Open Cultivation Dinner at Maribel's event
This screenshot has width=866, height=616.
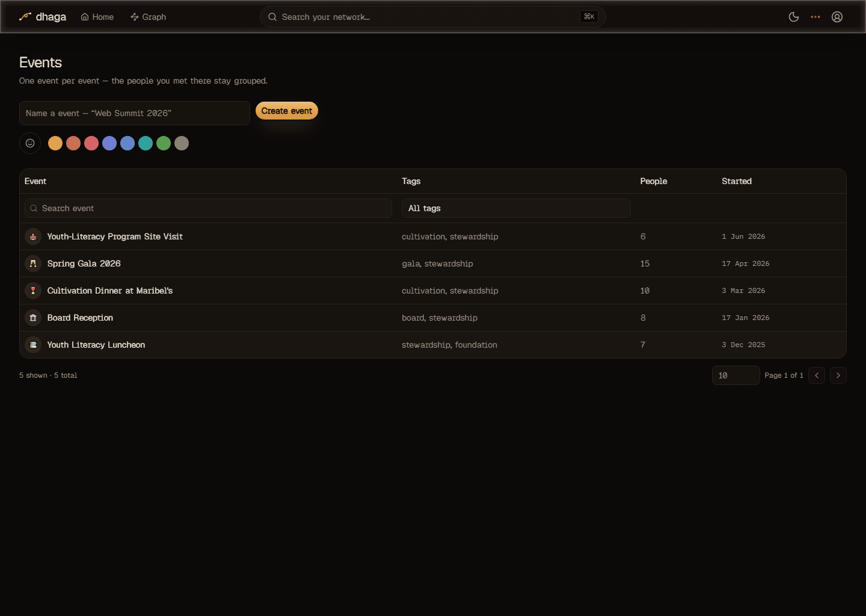pyautogui.click(x=110, y=291)
